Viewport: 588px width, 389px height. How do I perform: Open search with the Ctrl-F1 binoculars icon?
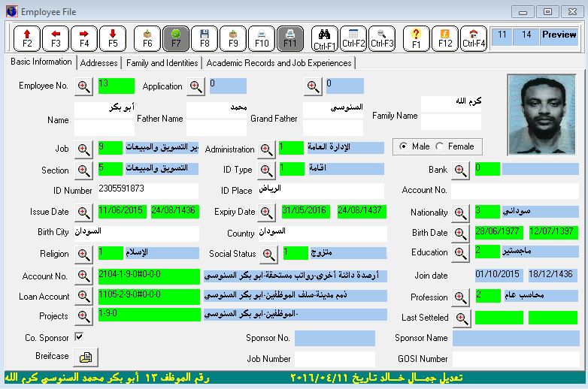point(325,38)
